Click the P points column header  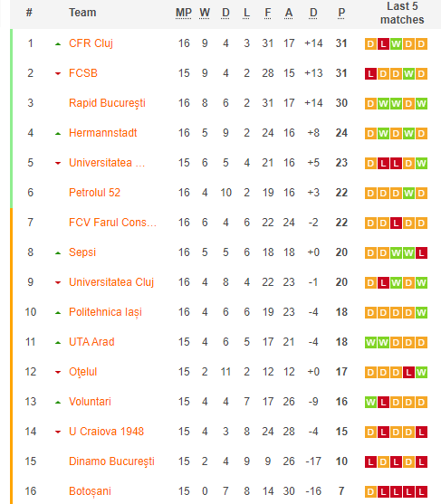click(341, 13)
